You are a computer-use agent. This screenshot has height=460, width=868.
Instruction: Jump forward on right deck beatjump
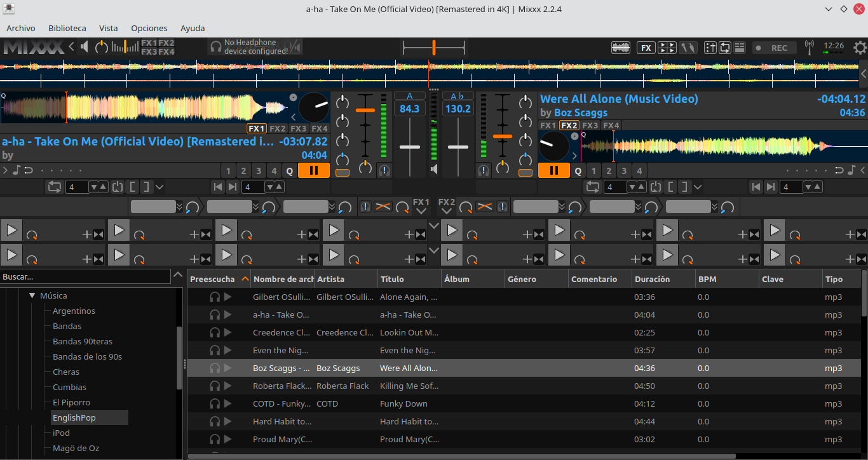(771, 187)
